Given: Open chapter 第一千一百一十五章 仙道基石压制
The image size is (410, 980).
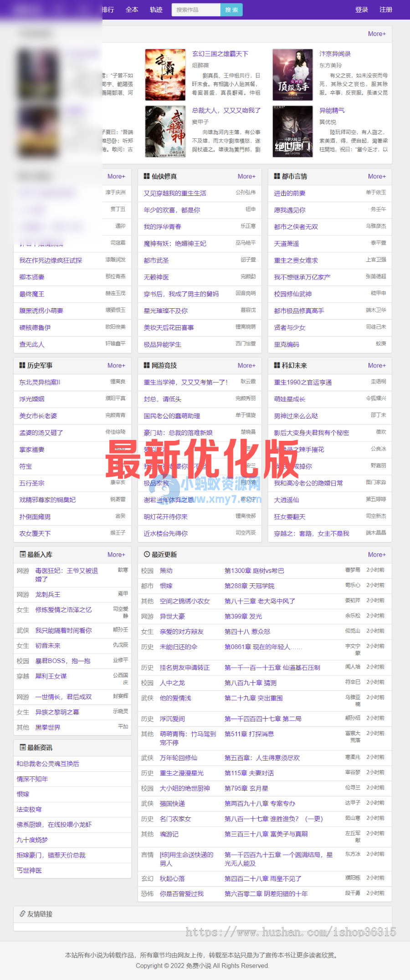Looking at the screenshot, I should pos(272,667).
